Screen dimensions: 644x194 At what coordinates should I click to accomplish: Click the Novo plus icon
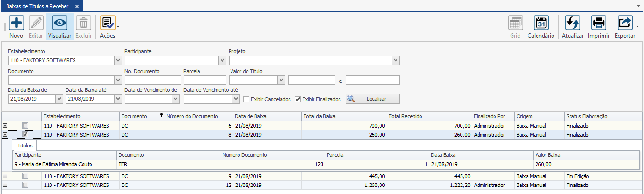click(16, 23)
